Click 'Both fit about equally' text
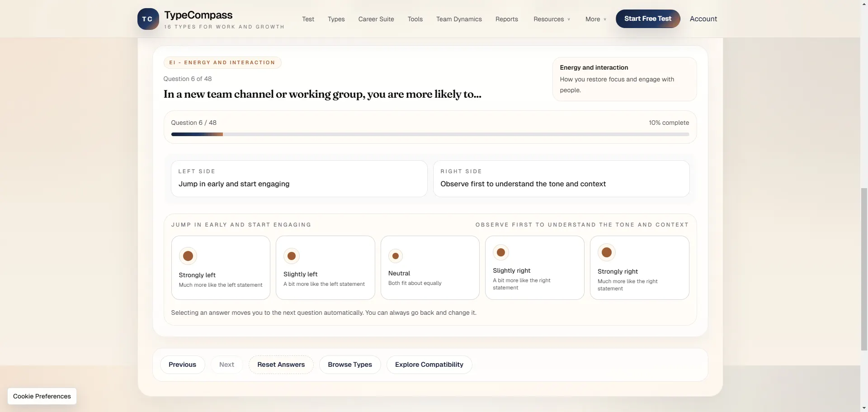 [415, 283]
